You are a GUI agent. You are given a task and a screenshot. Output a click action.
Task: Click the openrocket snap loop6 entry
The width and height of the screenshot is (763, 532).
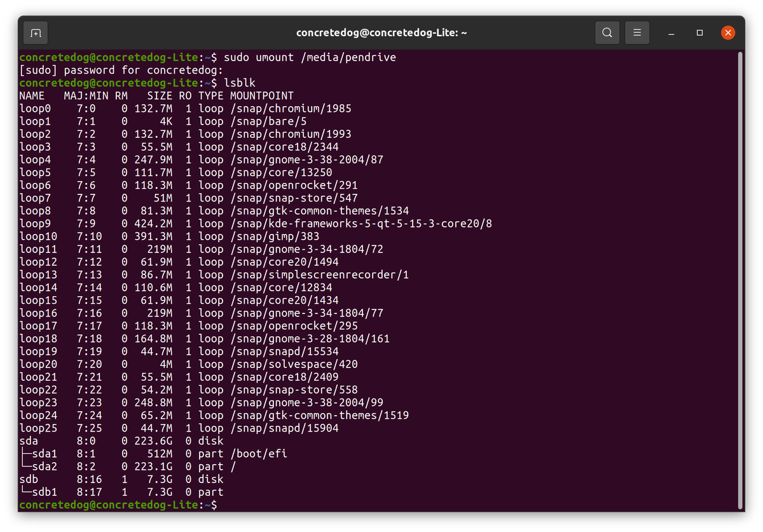(191, 185)
